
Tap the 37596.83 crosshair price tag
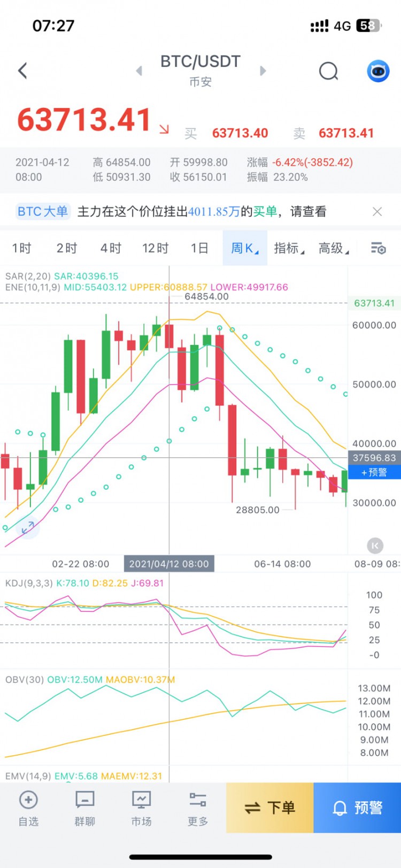[x=374, y=458]
